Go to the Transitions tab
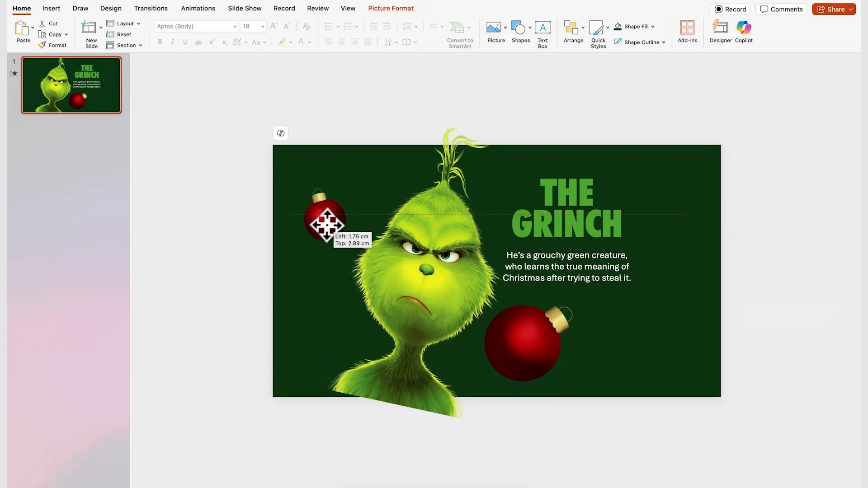Viewport: 868px width, 488px height. 151,8
